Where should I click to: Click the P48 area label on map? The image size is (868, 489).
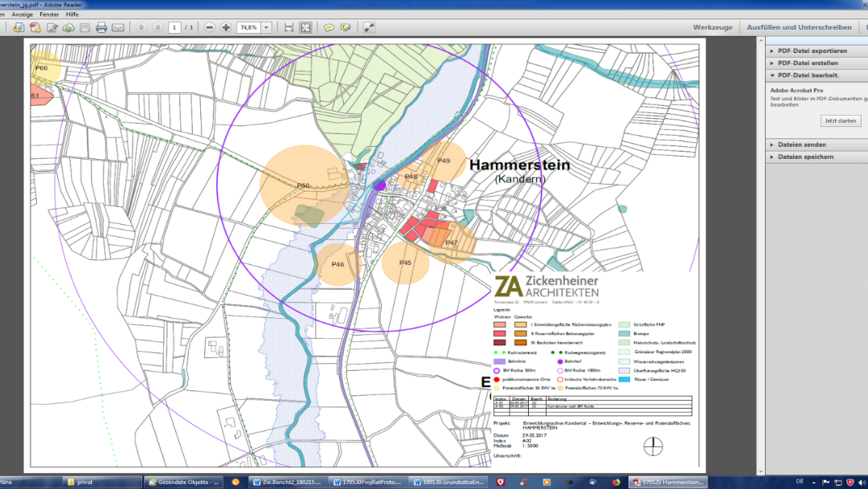(410, 177)
